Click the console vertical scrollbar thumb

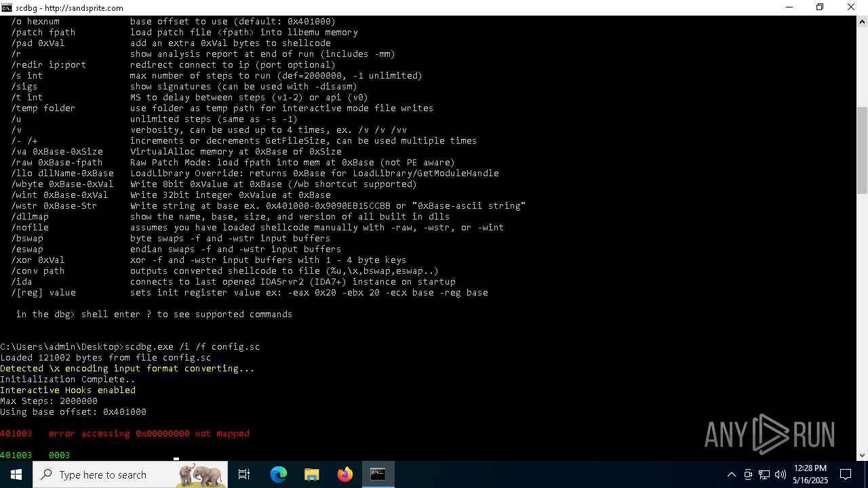coord(862,150)
